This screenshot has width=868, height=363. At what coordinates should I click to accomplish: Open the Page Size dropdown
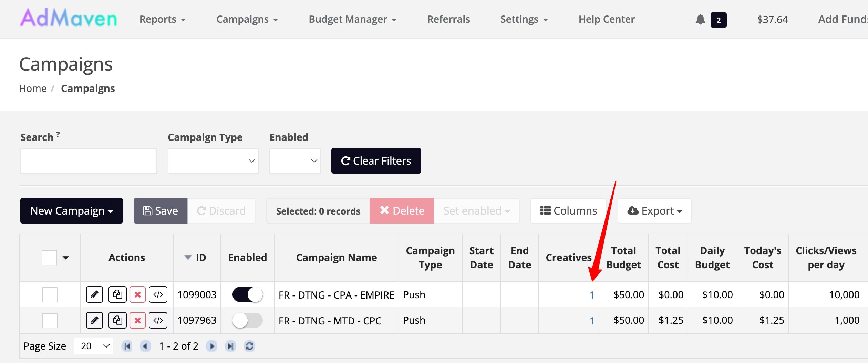pyautogui.click(x=94, y=346)
